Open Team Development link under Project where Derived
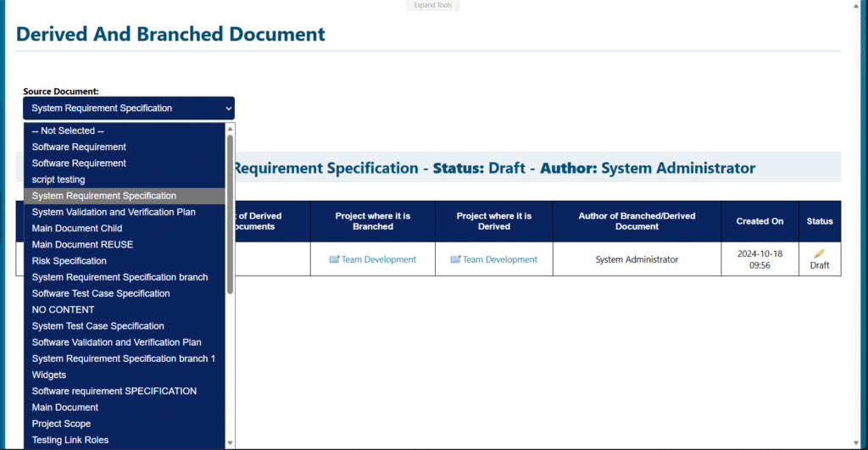 coord(499,259)
